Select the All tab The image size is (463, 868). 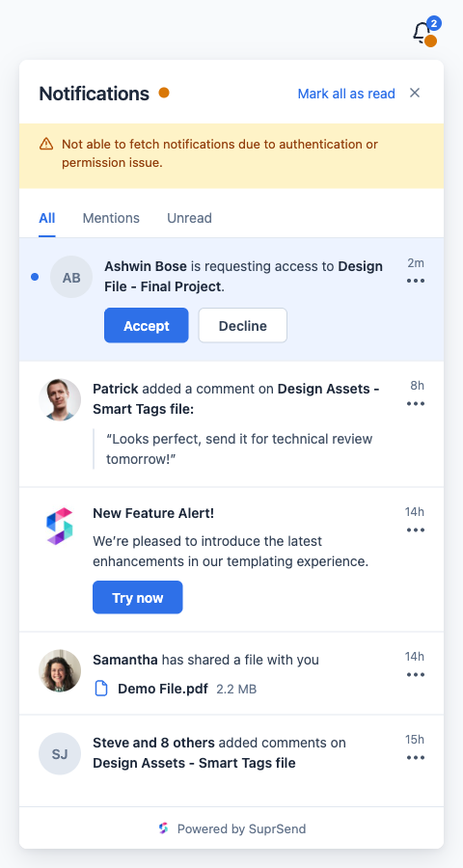pos(47,218)
